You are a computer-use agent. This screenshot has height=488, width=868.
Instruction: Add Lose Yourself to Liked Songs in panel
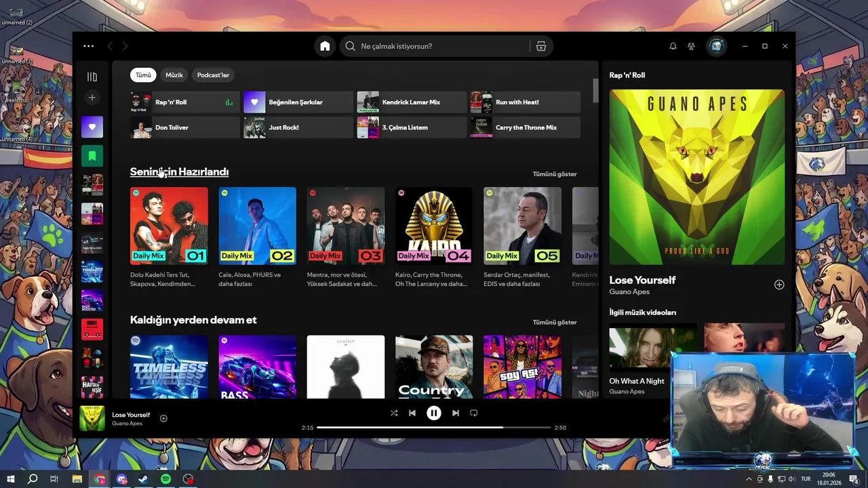tap(779, 285)
